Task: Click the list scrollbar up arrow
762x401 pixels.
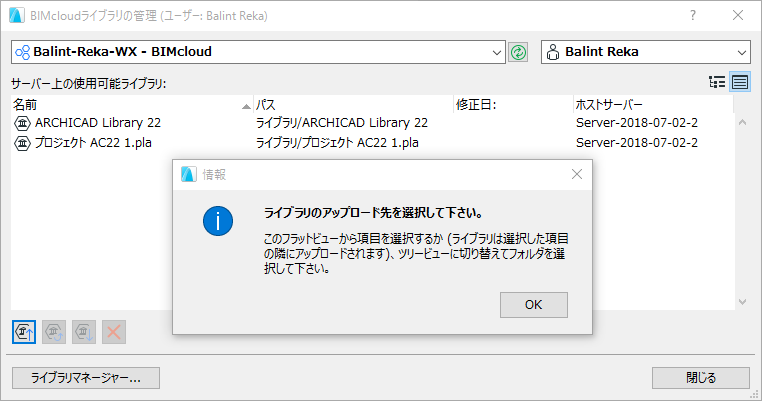Action: (743, 122)
